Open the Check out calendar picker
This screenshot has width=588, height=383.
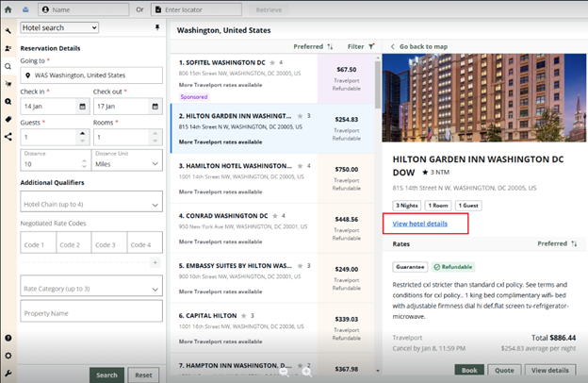[x=155, y=107]
